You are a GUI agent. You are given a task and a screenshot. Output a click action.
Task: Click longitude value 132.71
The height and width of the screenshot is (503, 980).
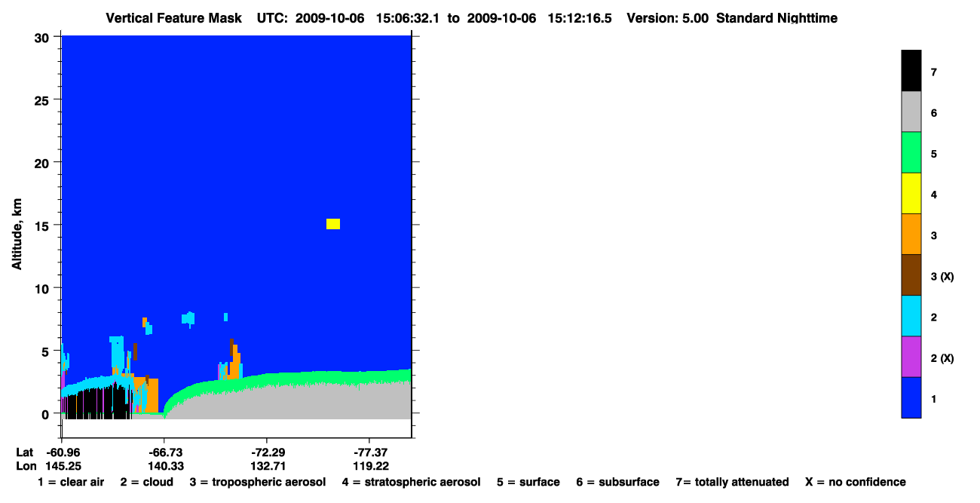tap(267, 466)
